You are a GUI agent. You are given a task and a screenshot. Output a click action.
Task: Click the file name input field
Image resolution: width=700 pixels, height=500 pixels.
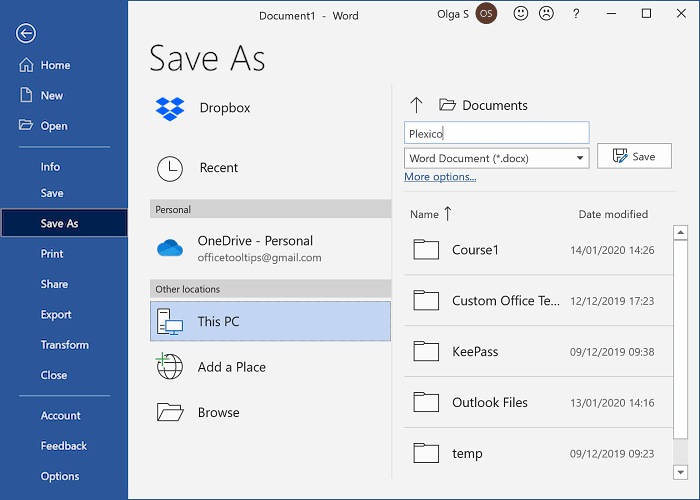coord(496,133)
